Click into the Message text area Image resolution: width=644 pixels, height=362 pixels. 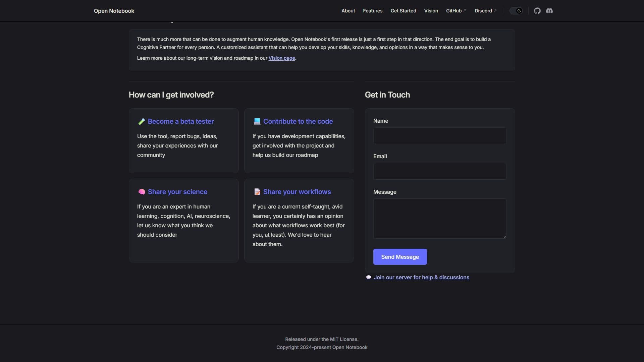440,219
